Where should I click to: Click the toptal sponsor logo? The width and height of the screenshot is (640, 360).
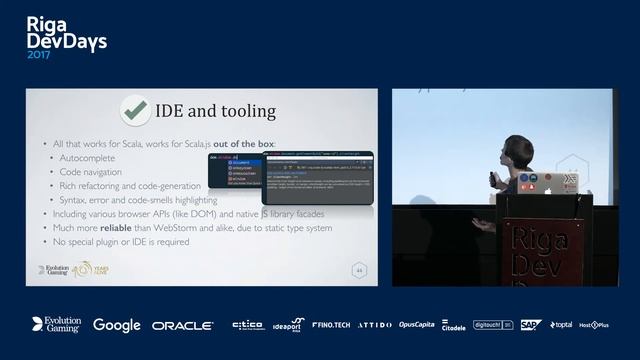point(561,325)
